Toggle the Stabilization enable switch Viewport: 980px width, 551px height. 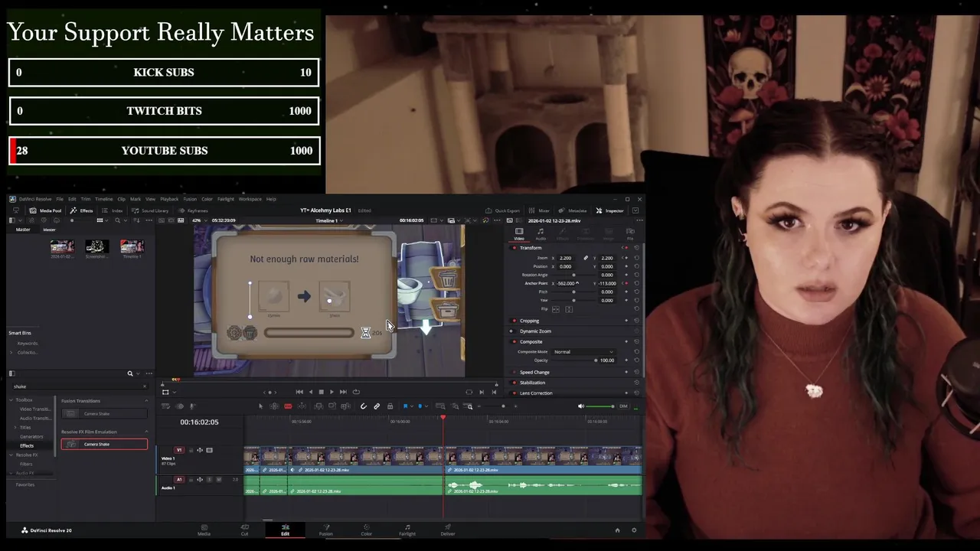click(514, 383)
